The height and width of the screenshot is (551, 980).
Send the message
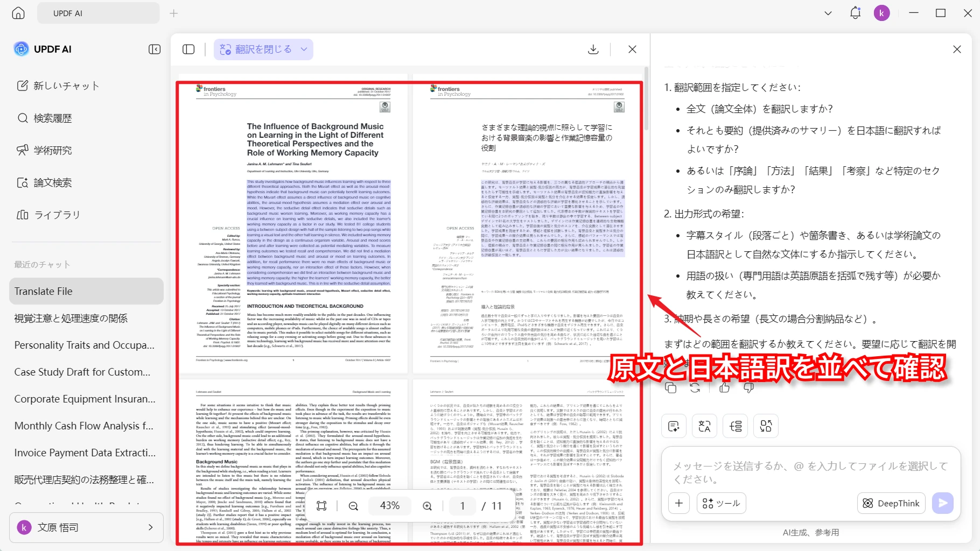[x=943, y=503]
